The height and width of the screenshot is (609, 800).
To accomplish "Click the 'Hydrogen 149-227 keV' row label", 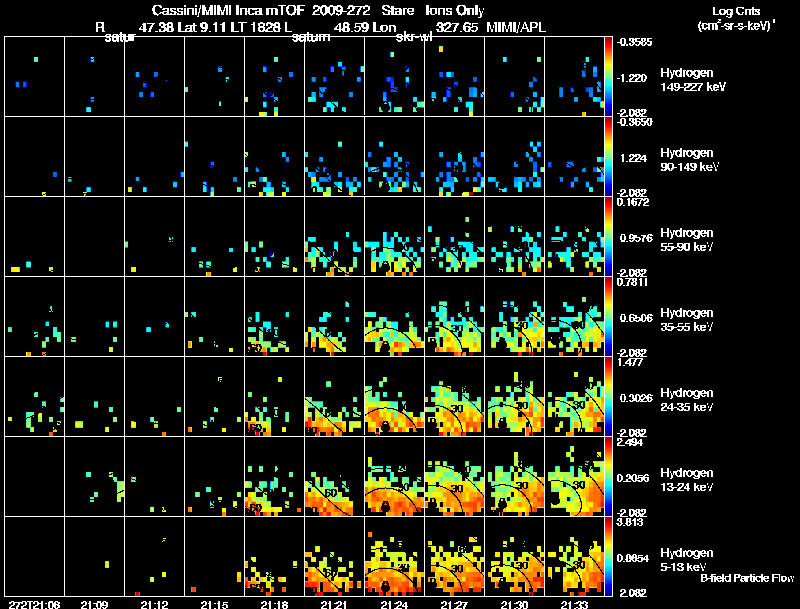I will [692, 80].
